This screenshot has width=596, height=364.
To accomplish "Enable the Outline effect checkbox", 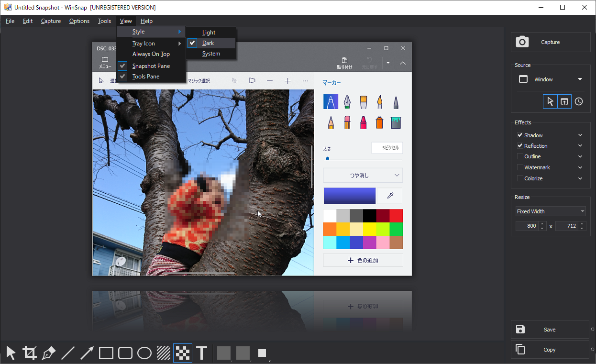I will (520, 156).
